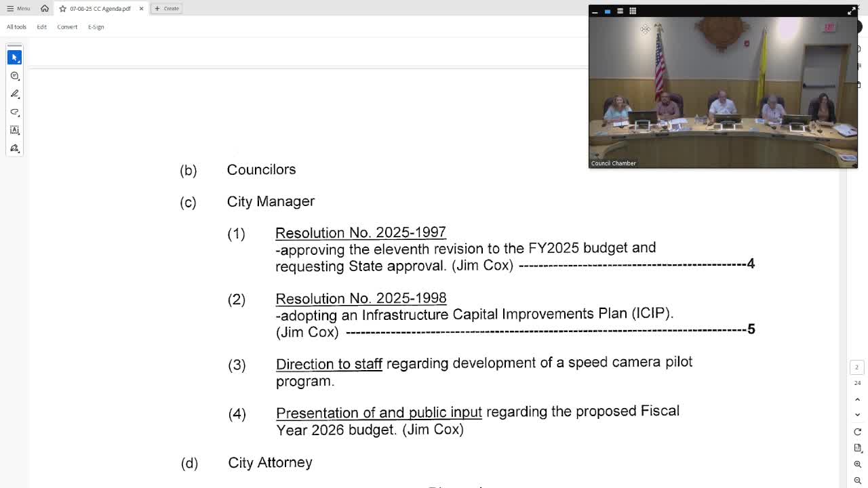
Task: Click the fill and sign tool
Action: pos(14,148)
